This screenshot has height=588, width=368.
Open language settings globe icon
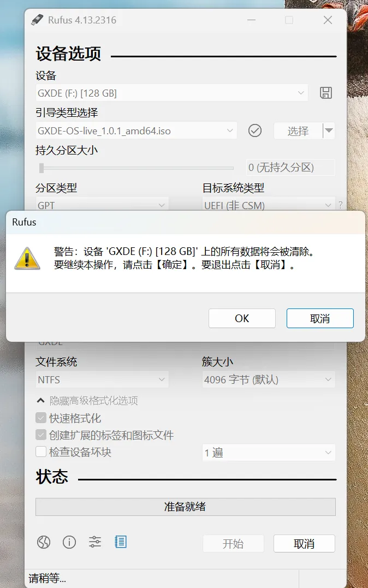(x=44, y=542)
